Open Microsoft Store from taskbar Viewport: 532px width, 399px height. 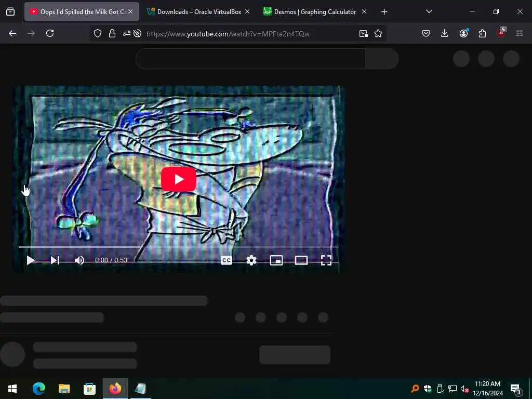(89, 389)
